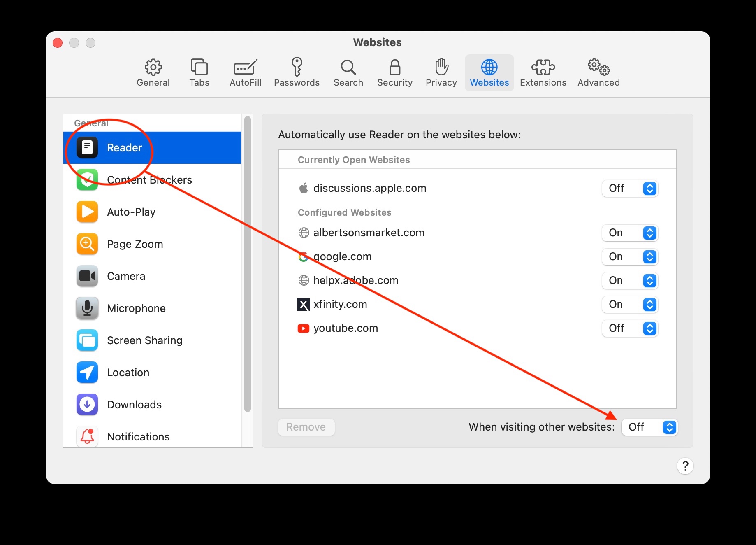Select the youtube.com website name
The height and width of the screenshot is (545, 756).
point(346,328)
